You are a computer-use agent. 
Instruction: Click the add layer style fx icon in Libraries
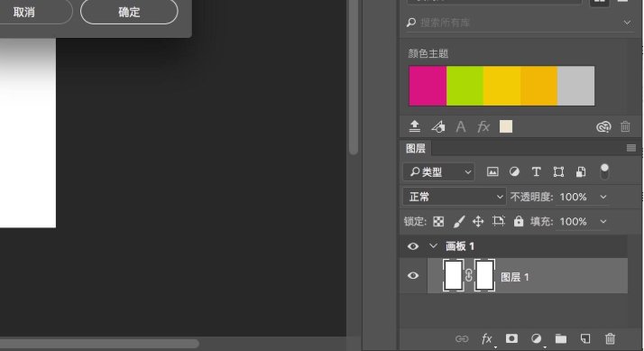[483, 126]
